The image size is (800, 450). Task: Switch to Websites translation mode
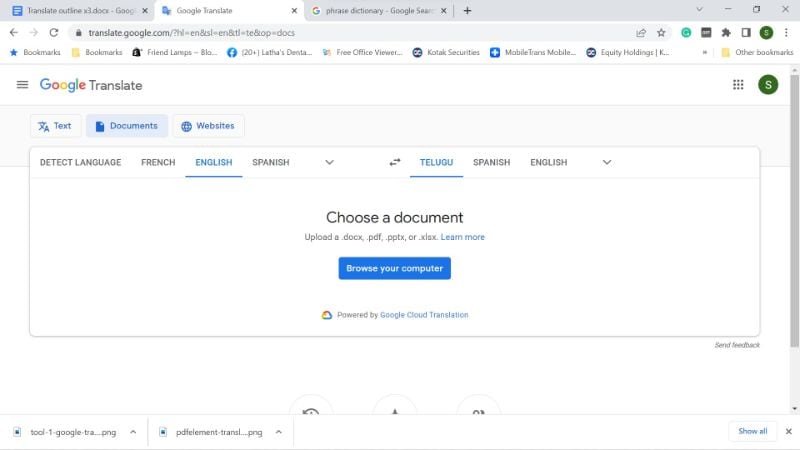point(208,126)
